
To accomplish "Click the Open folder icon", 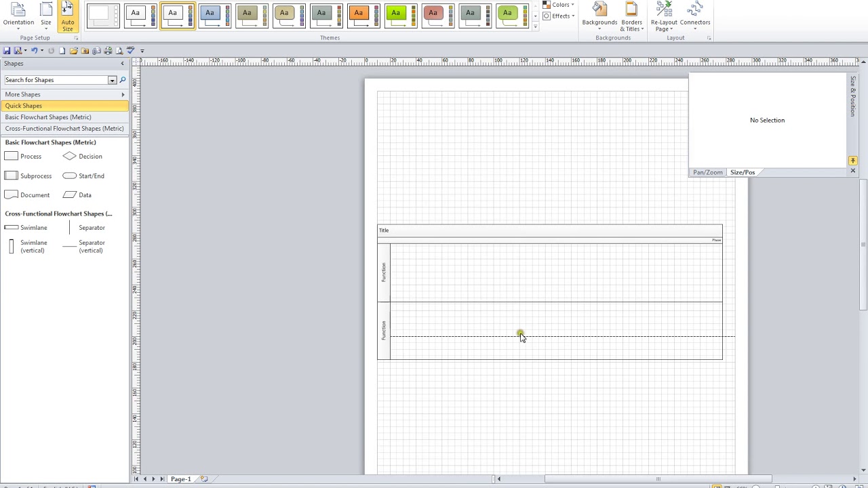I will pos(73,51).
